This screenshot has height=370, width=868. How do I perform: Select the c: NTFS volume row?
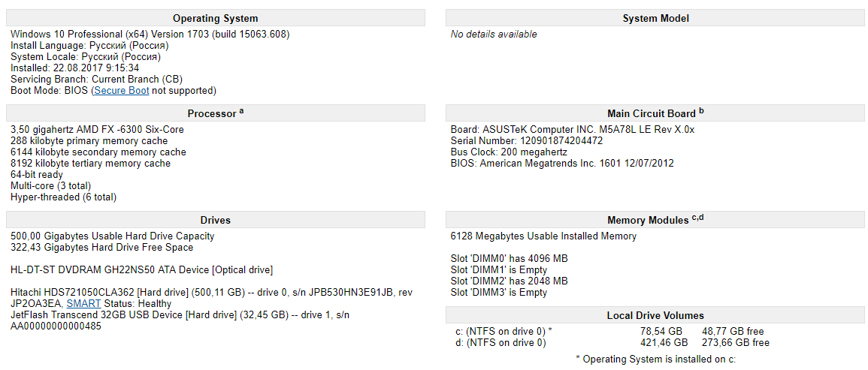(610, 332)
